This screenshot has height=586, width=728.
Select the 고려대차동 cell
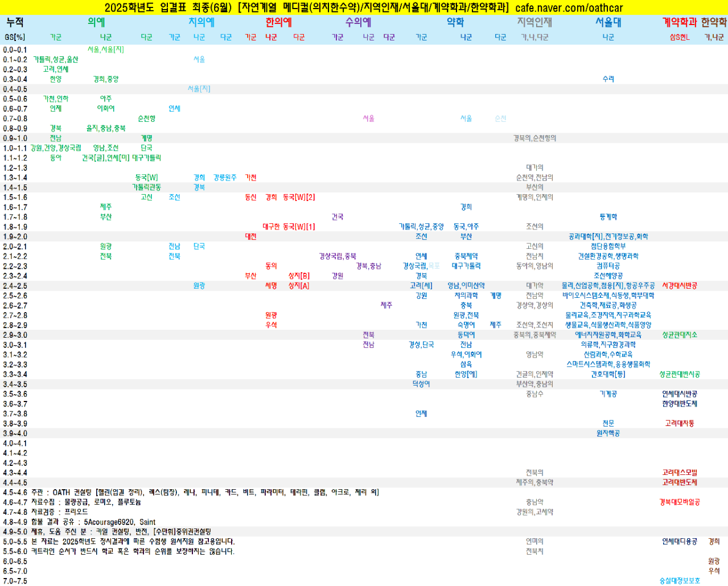[x=679, y=423]
